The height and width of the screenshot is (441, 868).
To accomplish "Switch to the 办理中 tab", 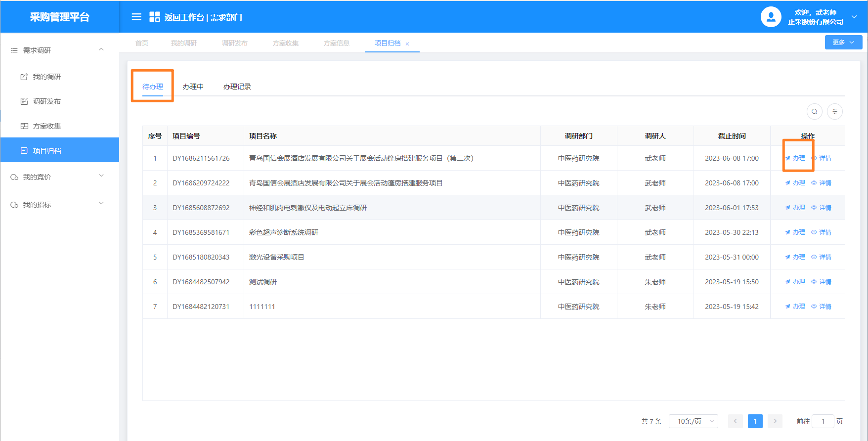I will pyautogui.click(x=193, y=87).
